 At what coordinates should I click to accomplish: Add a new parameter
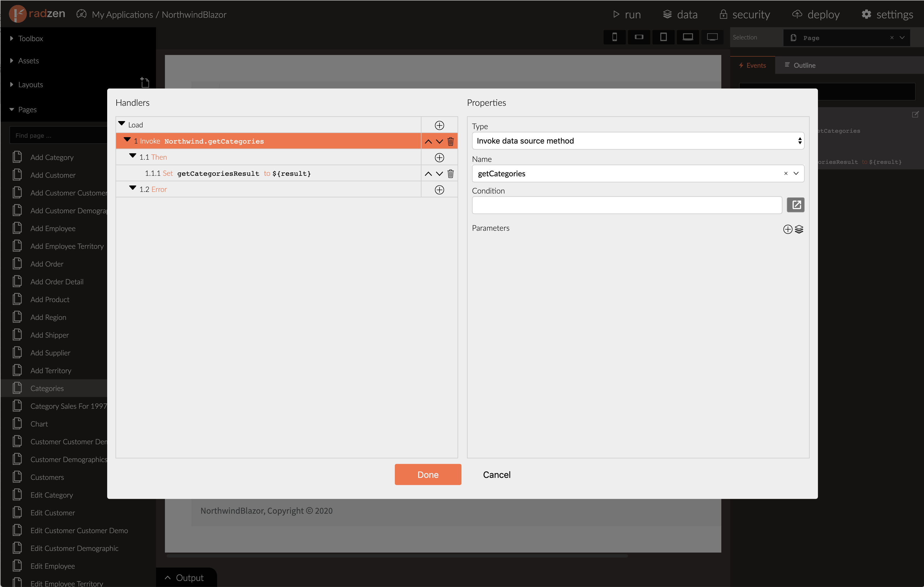click(787, 229)
